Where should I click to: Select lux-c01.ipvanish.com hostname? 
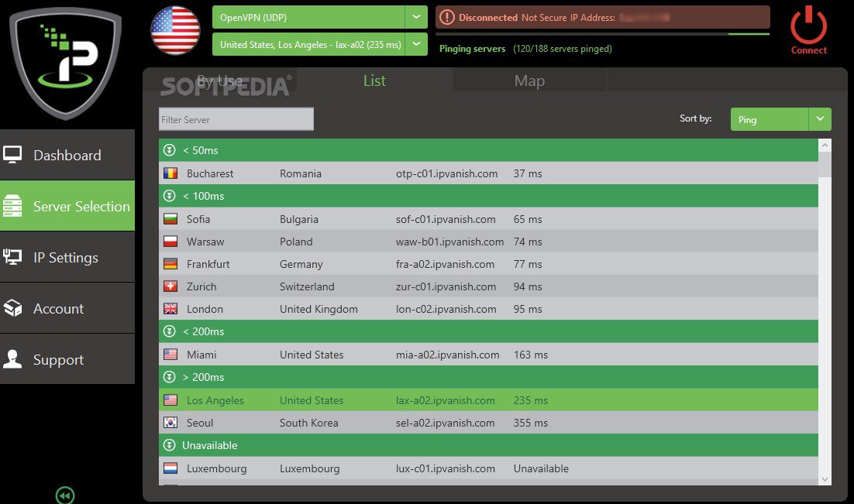tap(445, 468)
